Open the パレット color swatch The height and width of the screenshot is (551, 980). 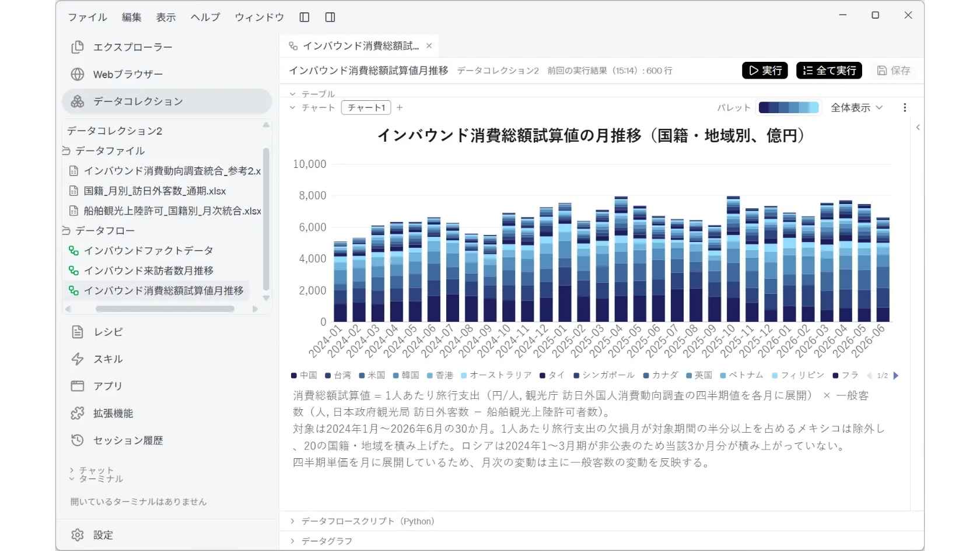[788, 108]
